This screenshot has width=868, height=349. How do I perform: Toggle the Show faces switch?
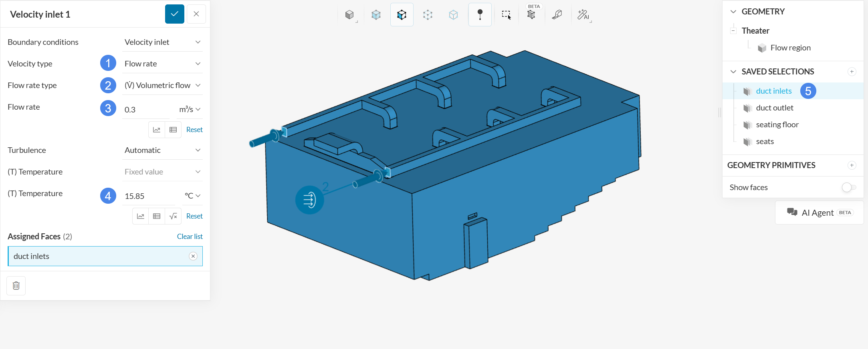(x=848, y=187)
